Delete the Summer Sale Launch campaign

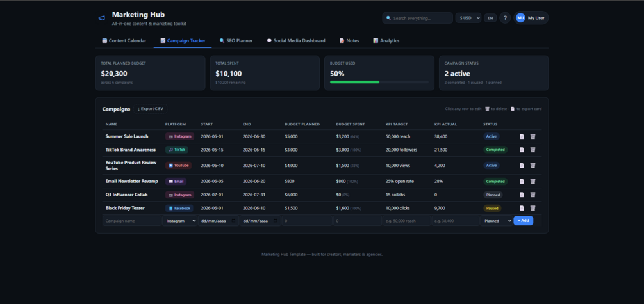(533, 136)
